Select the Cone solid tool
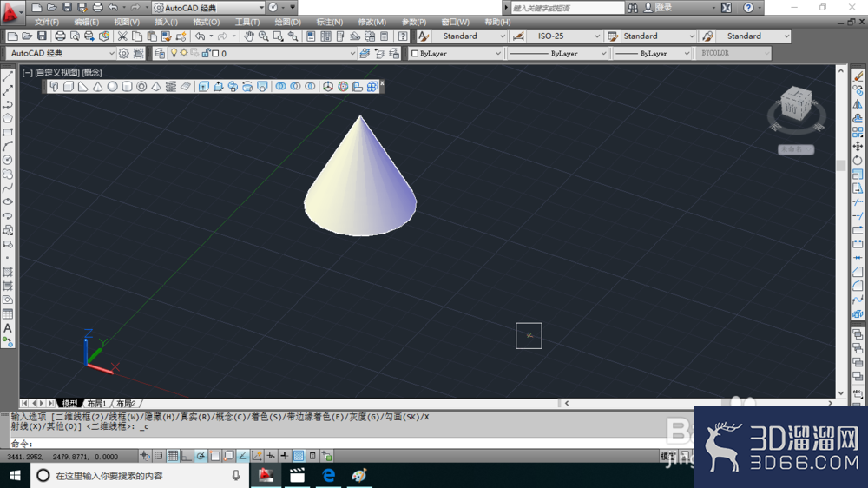 tap(98, 87)
